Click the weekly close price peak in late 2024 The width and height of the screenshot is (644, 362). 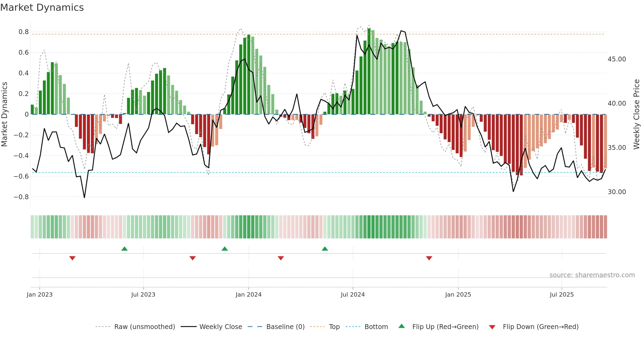point(401,31)
